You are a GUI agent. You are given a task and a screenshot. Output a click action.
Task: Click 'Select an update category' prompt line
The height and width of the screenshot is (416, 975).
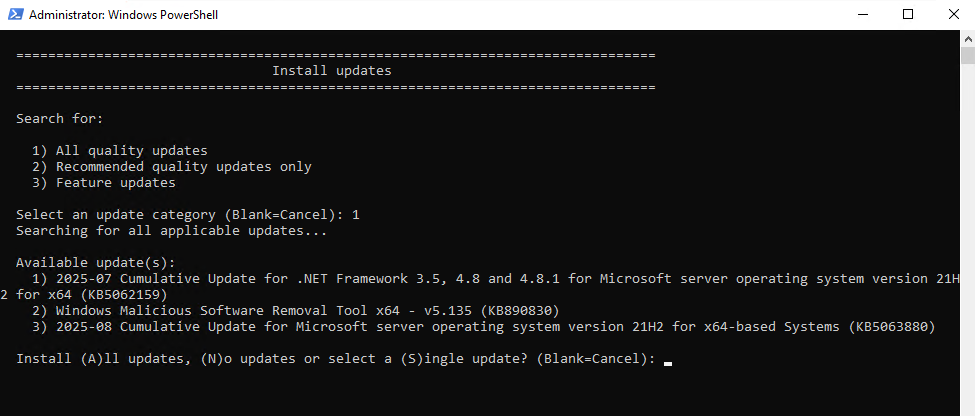pos(188,215)
